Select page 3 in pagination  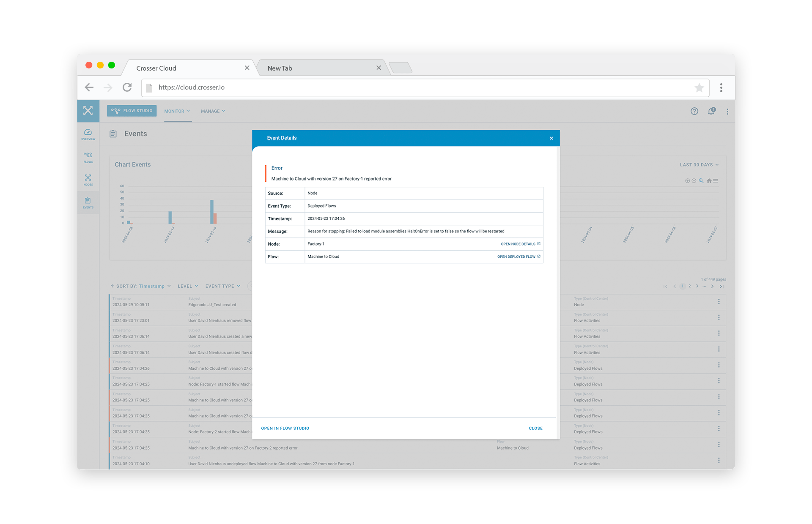click(x=697, y=287)
